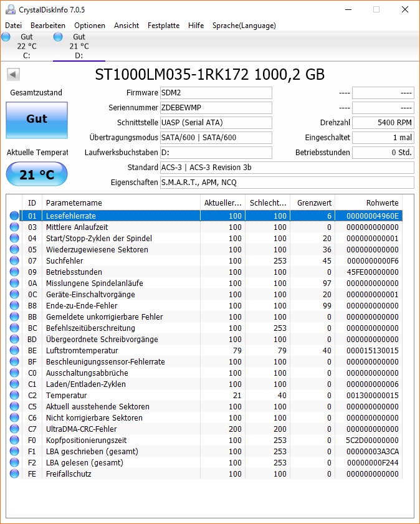Open the Festplatte menu

(x=163, y=26)
